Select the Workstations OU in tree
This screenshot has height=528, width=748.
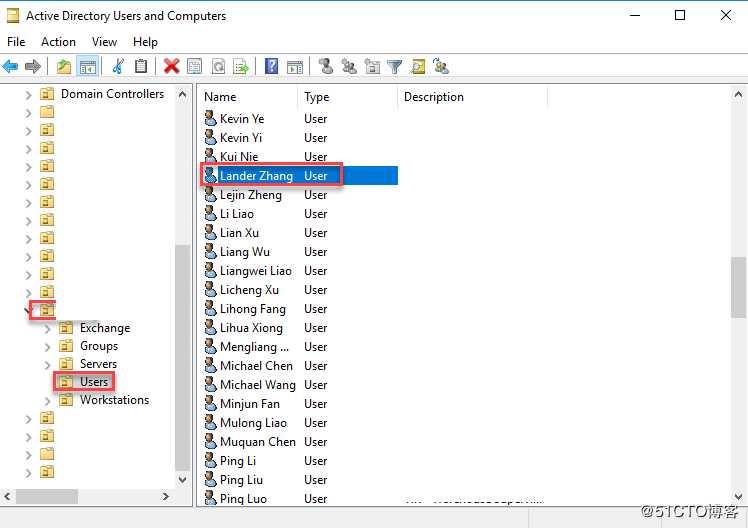coord(114,400)
